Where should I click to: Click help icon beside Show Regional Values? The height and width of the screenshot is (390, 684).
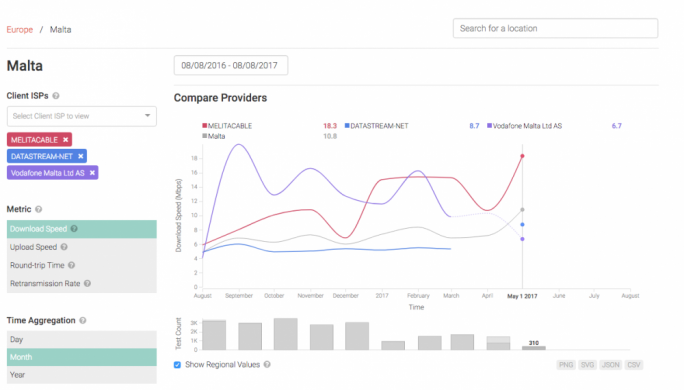tap(267, 364)
